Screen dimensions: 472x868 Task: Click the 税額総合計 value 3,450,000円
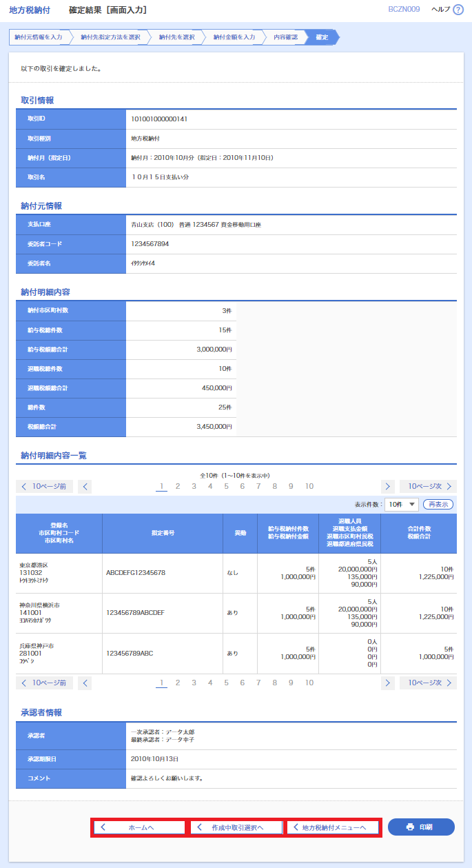click(x=214, y=427)
